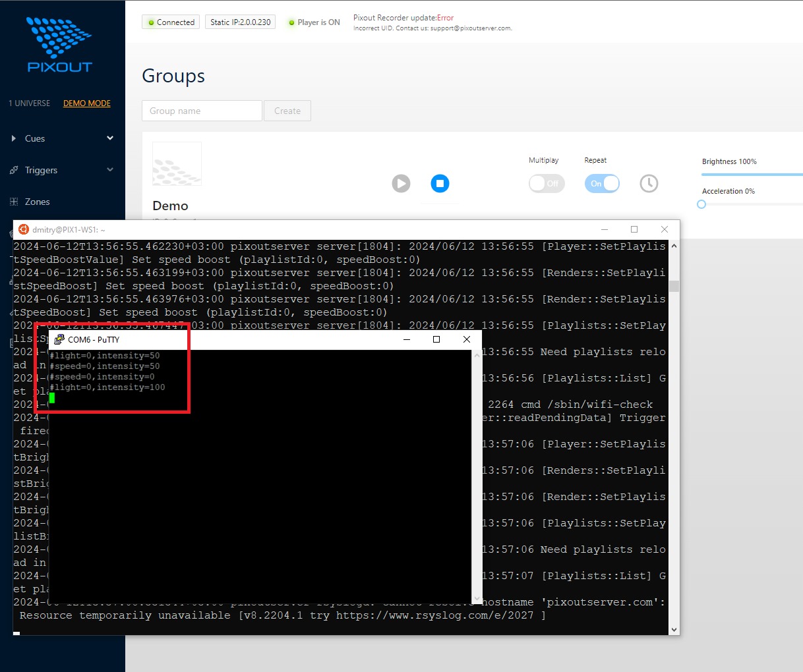Expand the Cues chevron dropdown

110,138
